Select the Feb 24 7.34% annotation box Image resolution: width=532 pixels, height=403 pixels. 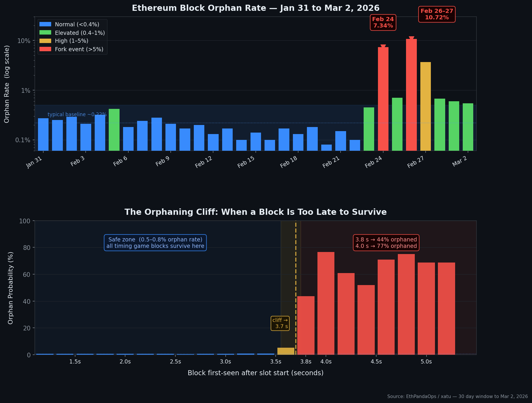[383, 23]
